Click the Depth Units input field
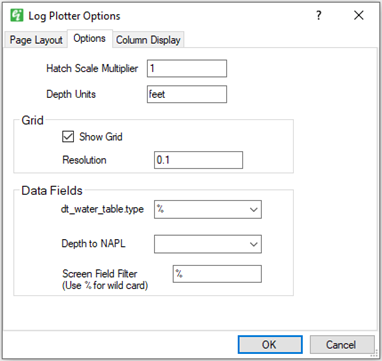 pyautogui.click(x=187, y=94)
